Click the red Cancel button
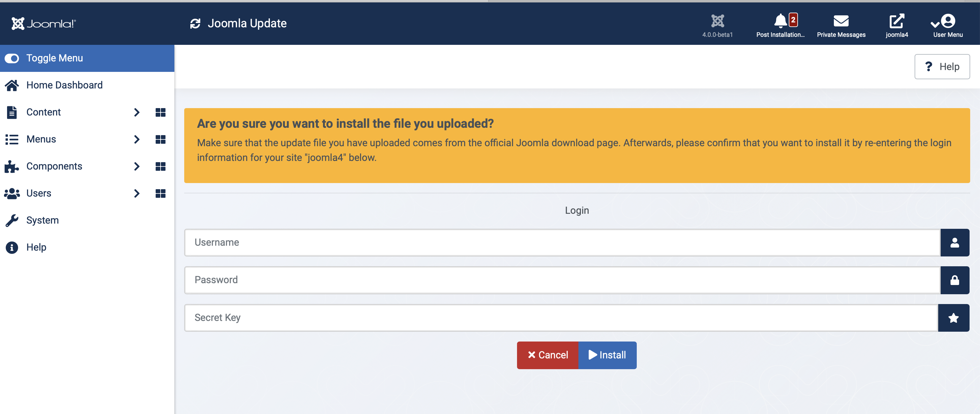980x414 pixels. [x=547, y=355]
